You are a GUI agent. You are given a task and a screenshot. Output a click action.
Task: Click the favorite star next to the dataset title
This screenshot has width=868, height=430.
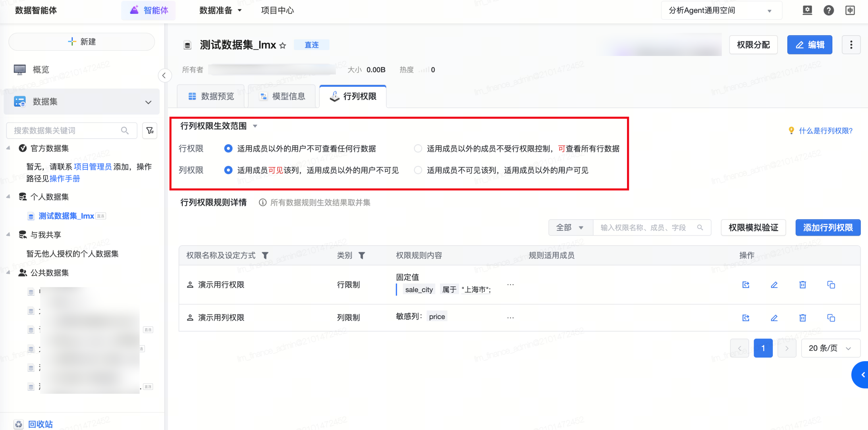click(283, 45)
